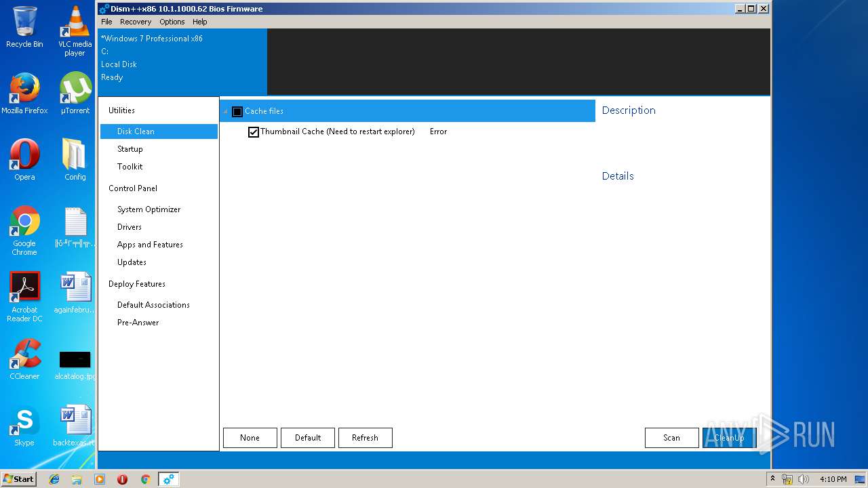Click the 4:10 PM taskbar clock
Viewport: 868px width, 488px height.
click(833, 479)
